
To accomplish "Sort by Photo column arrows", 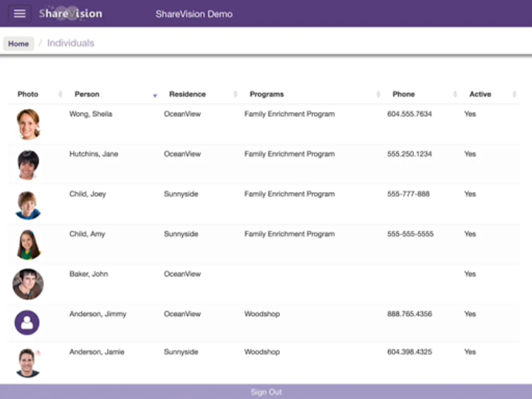I will [60, 94].
